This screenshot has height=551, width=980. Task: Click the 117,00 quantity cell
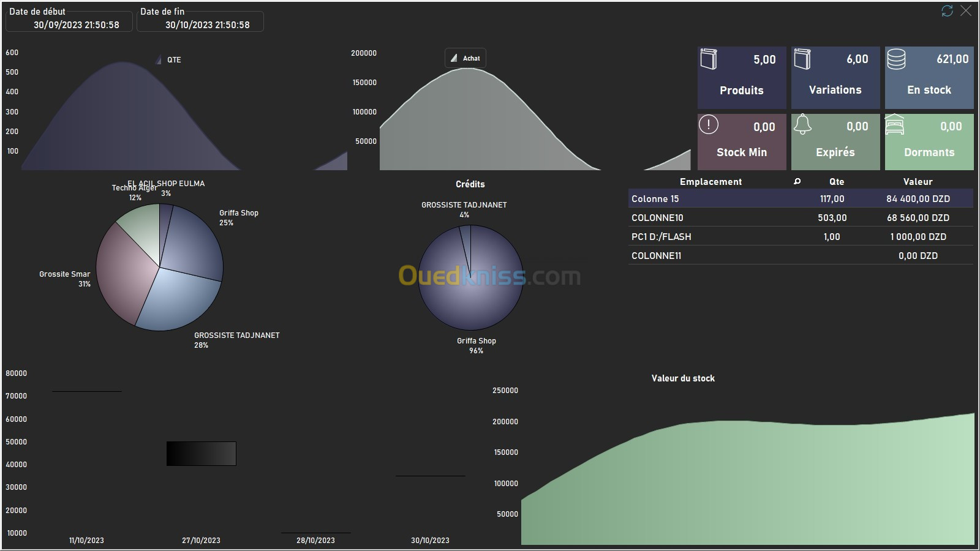pyautogui.click(x=832, y=199)
